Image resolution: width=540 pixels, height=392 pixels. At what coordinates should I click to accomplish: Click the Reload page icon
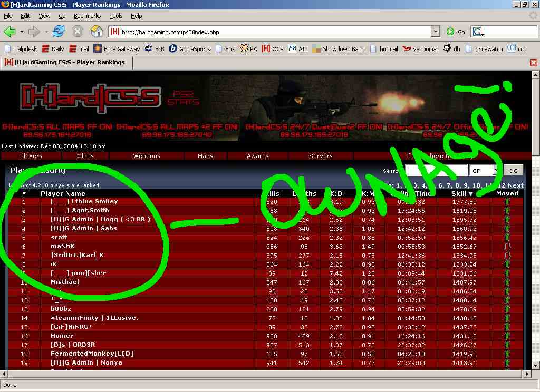point(59,32)
